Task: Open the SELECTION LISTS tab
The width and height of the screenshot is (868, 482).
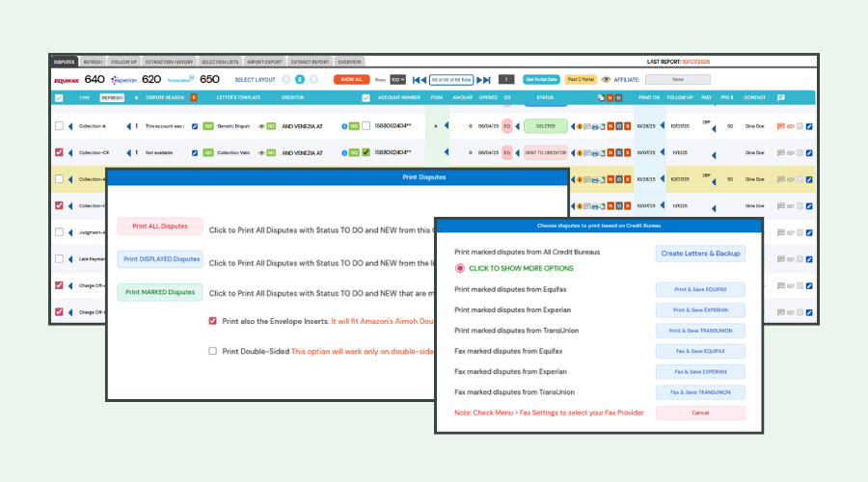Action: [x=220, y=62]
